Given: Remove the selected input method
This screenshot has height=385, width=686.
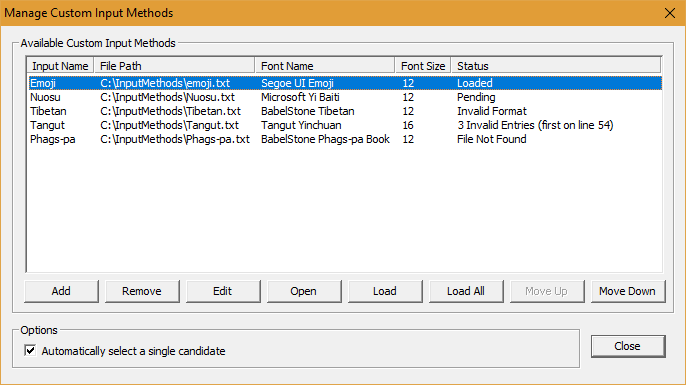Looking at the screenshot, I should 142,291.
